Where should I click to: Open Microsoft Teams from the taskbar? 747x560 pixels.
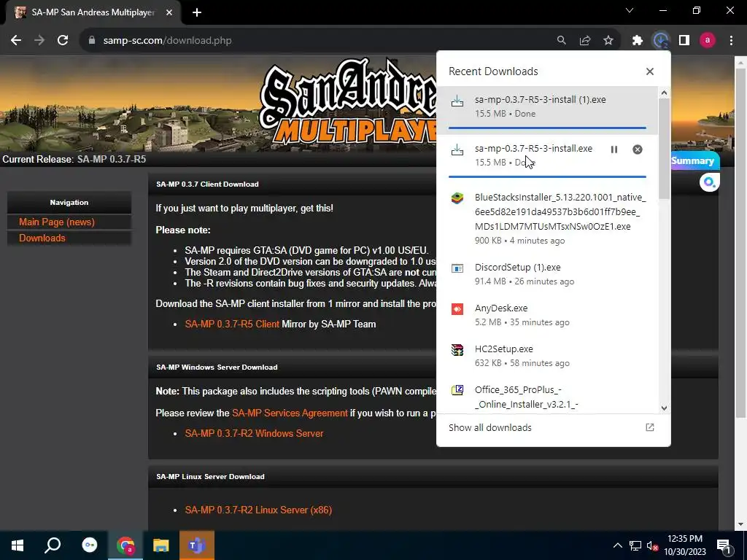click(x=197, y=545)
